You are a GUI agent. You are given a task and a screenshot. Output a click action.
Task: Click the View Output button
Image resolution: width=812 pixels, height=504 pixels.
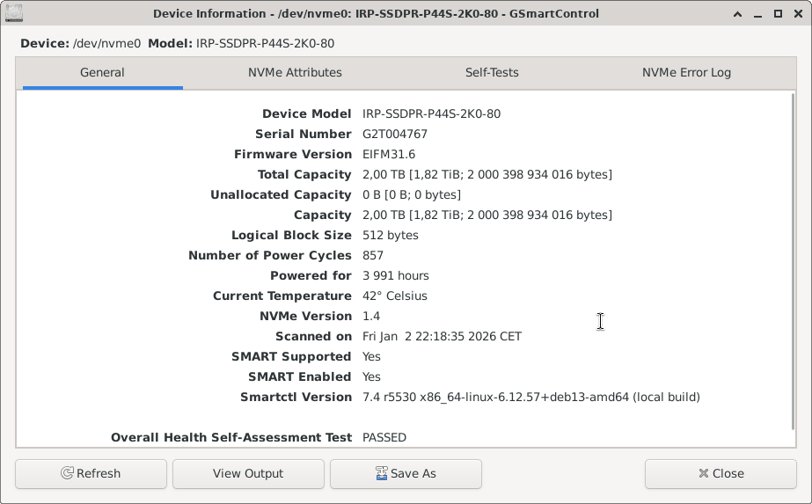(x=248, y=474)
